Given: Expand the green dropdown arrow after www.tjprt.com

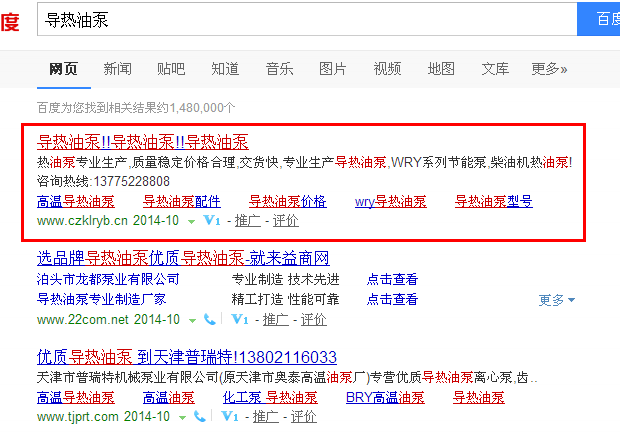Looking at the screenshot, I should (x=182, y=418).
